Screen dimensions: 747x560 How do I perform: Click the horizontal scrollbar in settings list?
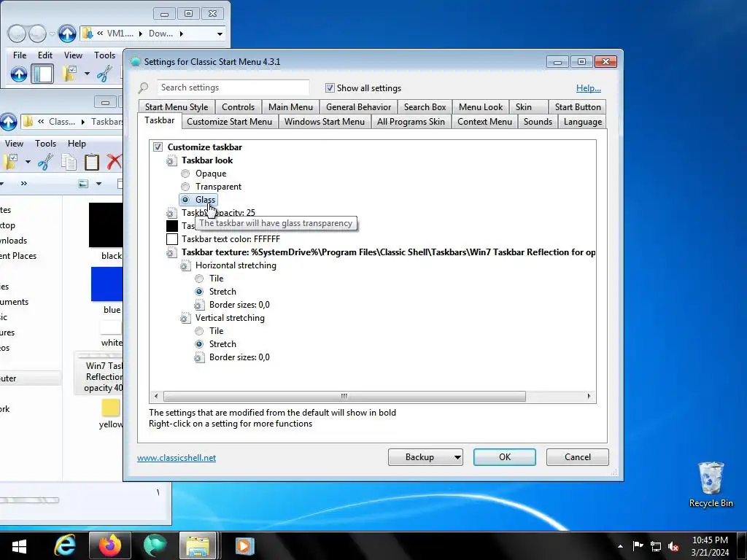[x=344, y=396]
